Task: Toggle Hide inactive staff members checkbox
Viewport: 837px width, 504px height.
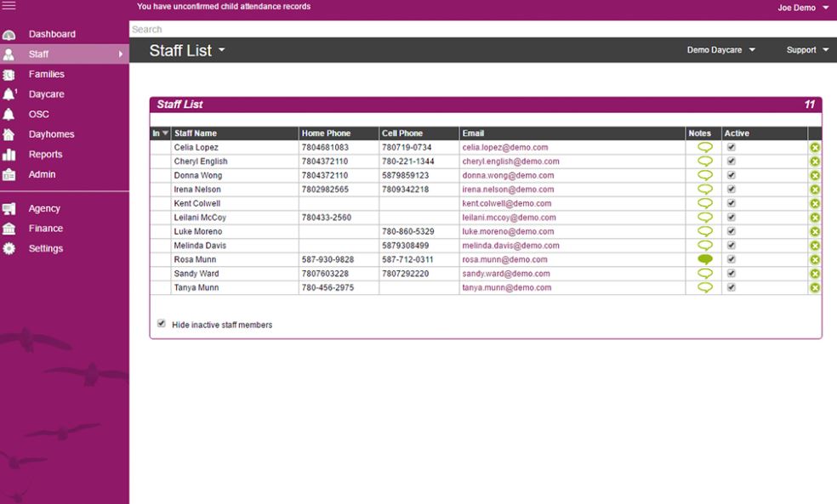Action: [162, 323]
